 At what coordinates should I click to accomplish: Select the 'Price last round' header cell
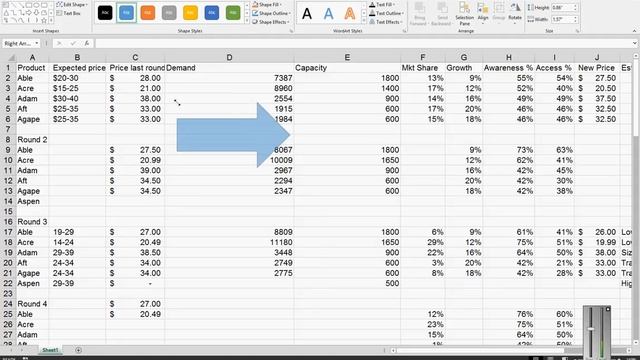tap(135, 68)
